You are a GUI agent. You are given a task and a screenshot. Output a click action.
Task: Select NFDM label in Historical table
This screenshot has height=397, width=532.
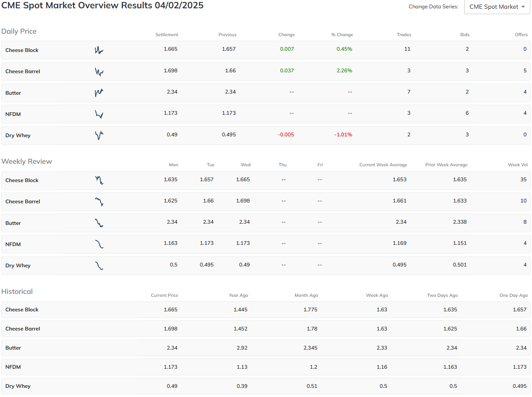[13, 367]
